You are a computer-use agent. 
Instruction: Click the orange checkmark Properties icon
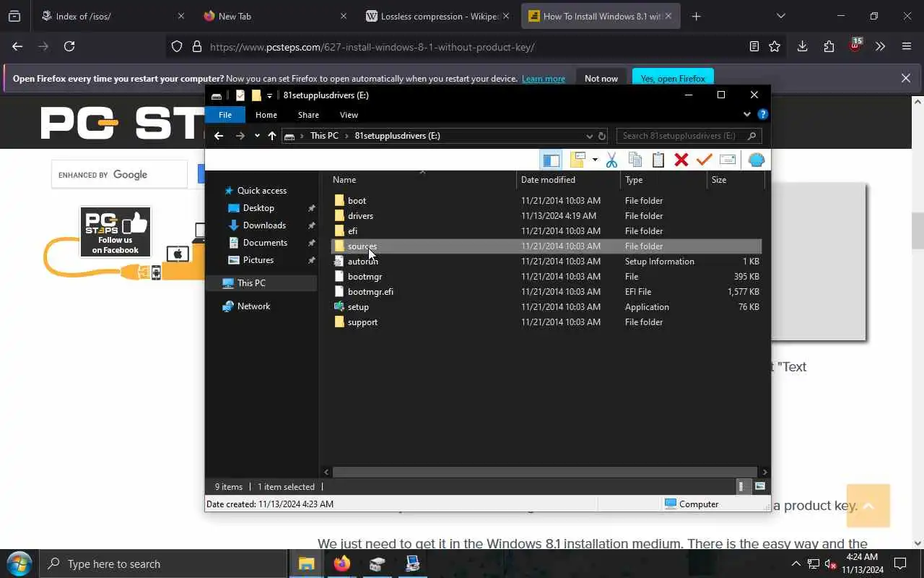705,160
